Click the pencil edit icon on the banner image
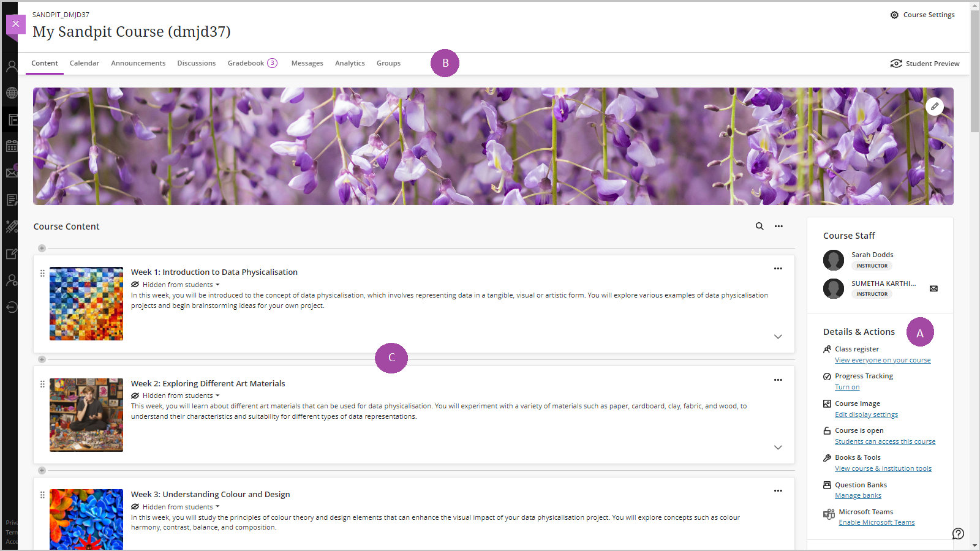Viewport: 980px width, 551px height. coord(935,106)
